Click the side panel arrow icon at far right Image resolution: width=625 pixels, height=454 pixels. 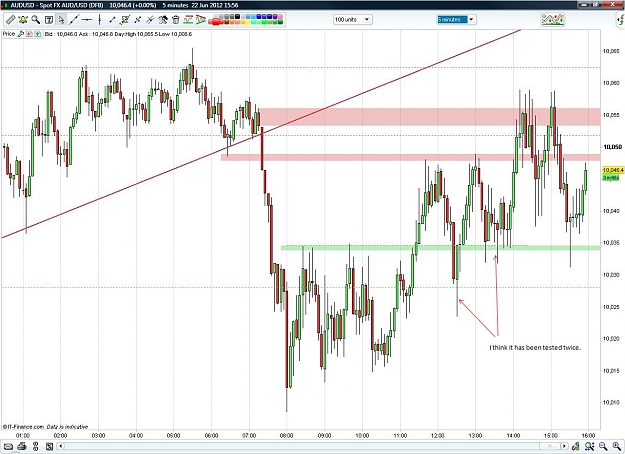tap(621, 20)
